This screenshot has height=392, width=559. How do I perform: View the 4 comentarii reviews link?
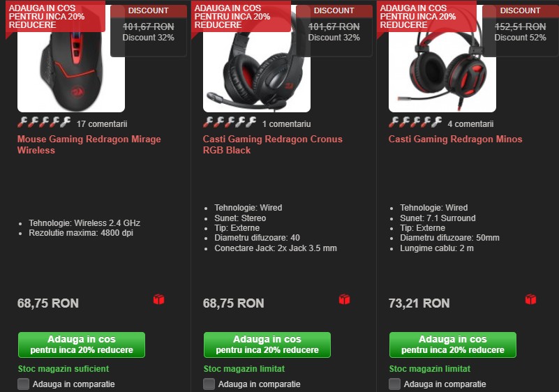(470, 124)
